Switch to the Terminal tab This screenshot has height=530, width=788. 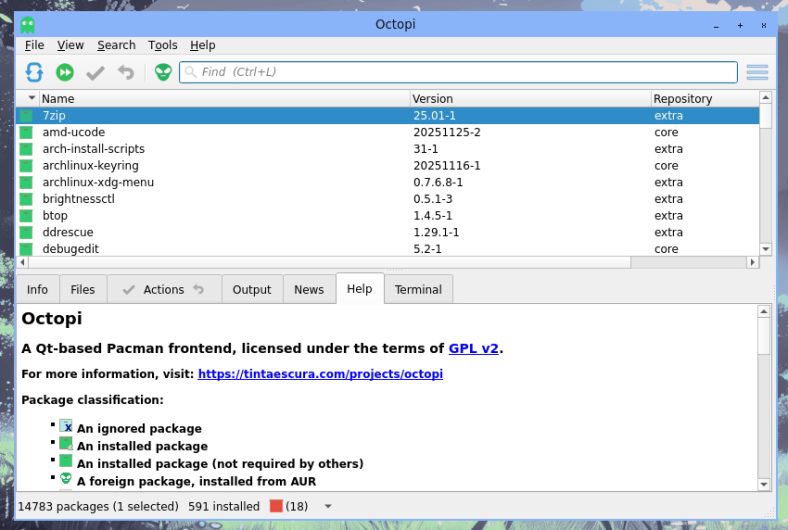click(x=418, y=289)
